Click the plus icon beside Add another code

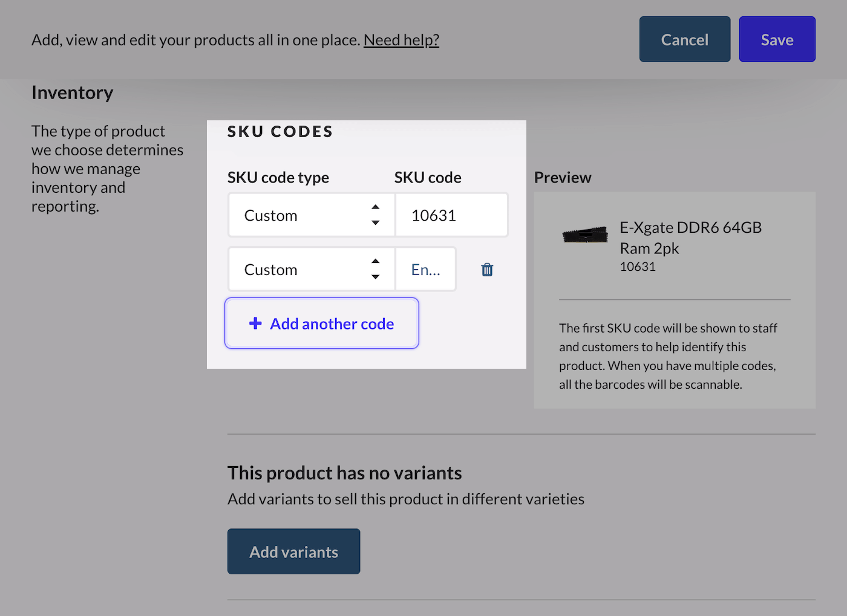pos(255,323)
